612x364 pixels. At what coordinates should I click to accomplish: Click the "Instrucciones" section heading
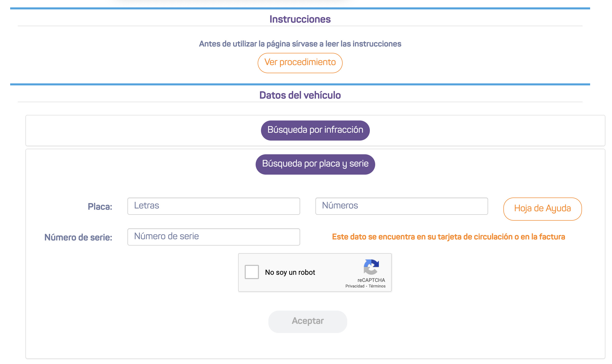coord(300,19)
